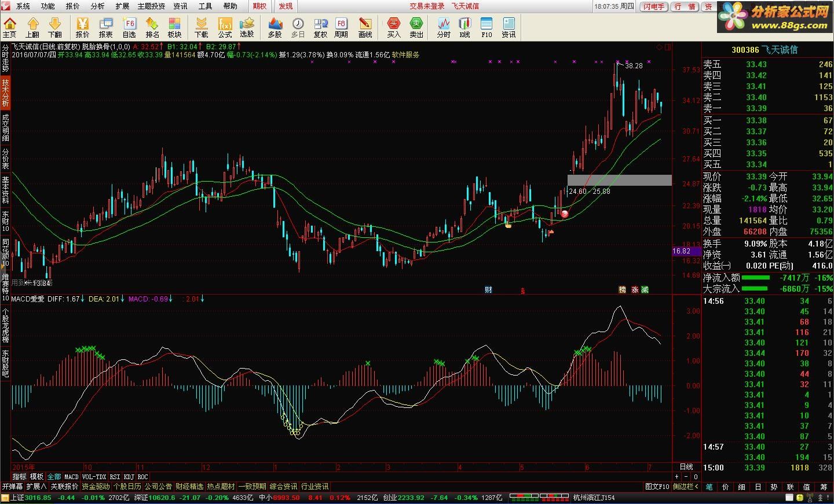Click status bar icon left of 上证

click(x=5, y=498)
